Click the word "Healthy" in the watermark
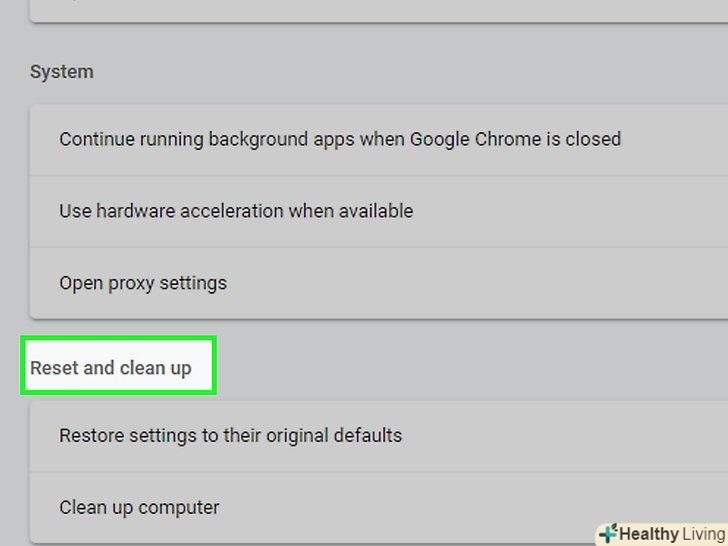The height and width of the screenshot is (546, 728). [x=650, y=534]
